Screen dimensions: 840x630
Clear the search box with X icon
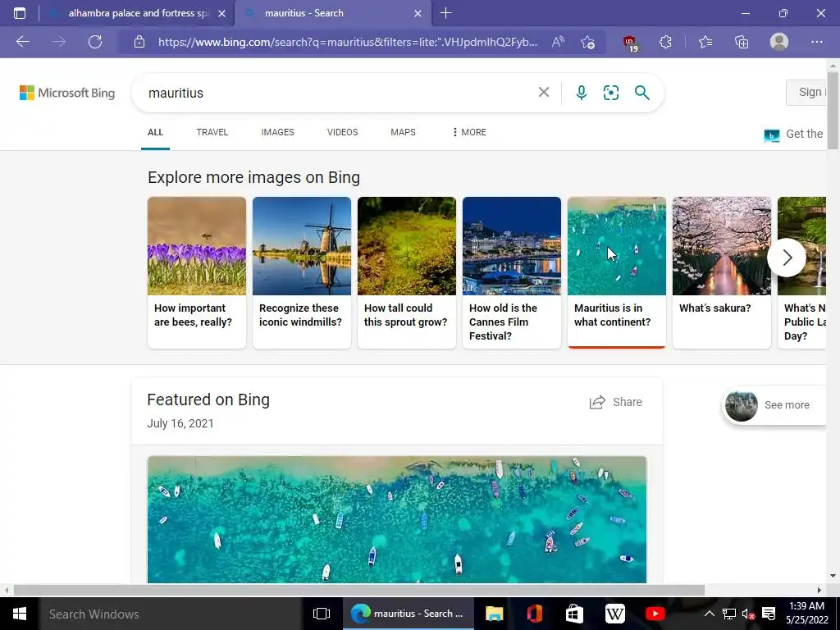(544, 92)
